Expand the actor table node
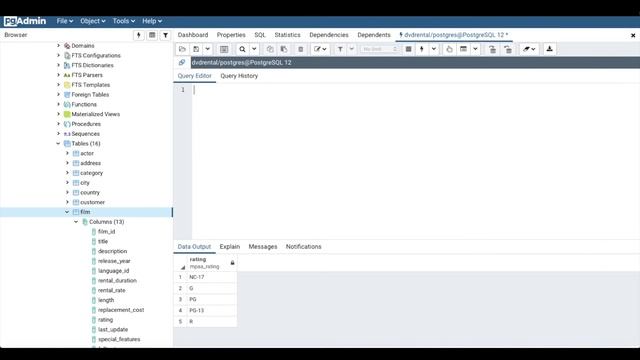 coord(67,153)
